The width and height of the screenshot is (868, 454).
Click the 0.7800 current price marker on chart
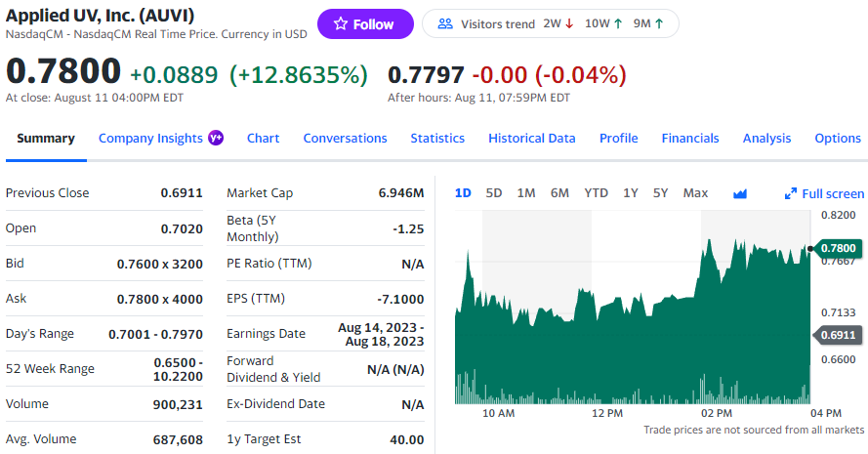tap(838, 248)
